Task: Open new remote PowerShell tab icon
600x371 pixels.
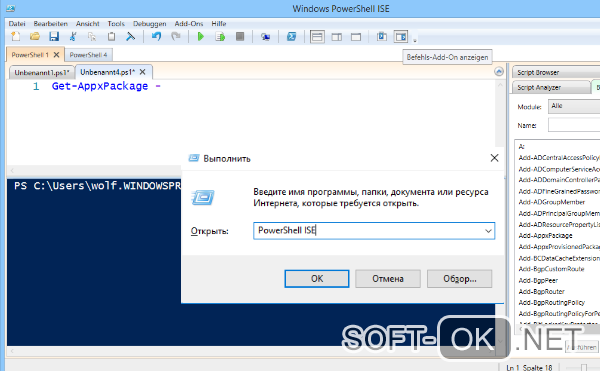Action: click(265, 37)
